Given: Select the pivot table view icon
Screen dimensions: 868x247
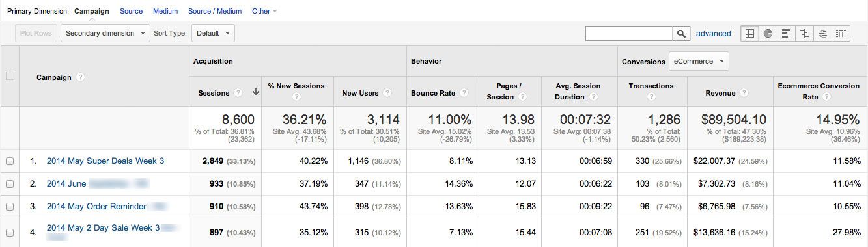Looking at the screenshot, I should pos(841,34).
